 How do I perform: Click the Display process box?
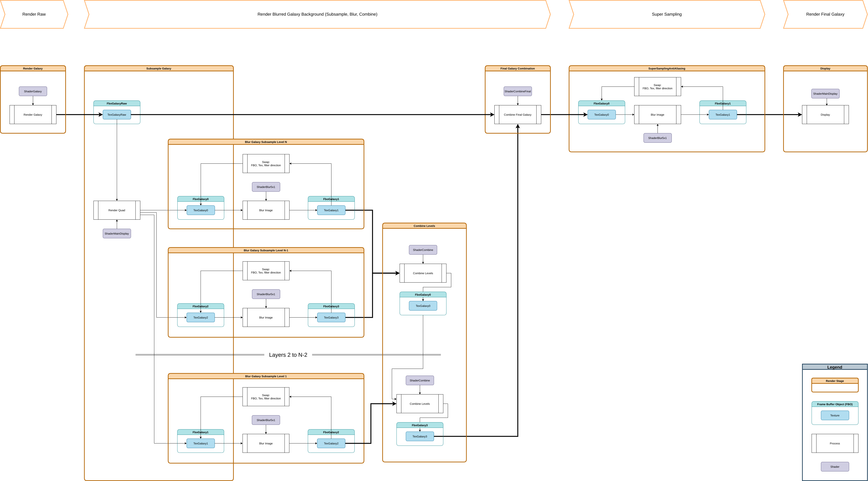[825, 115]
